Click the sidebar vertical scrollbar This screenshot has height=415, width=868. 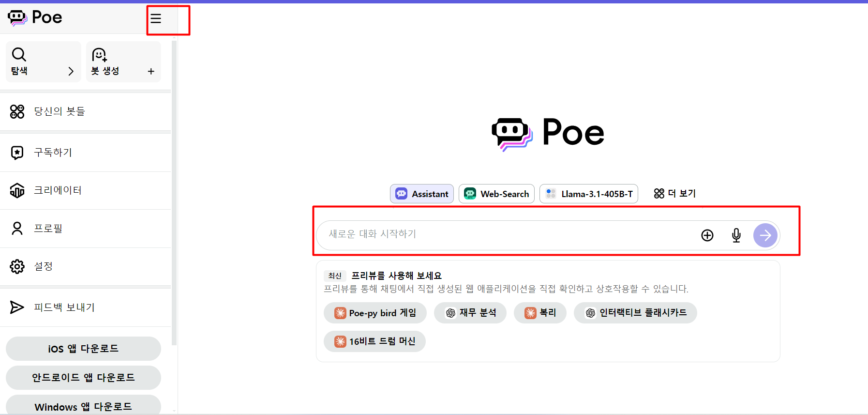click(x=174, y=194)
